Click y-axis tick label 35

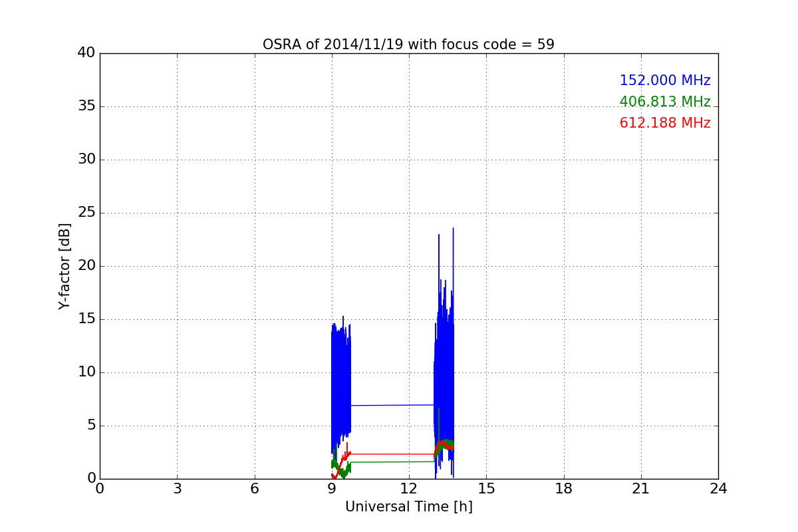[x=86, y=106]
